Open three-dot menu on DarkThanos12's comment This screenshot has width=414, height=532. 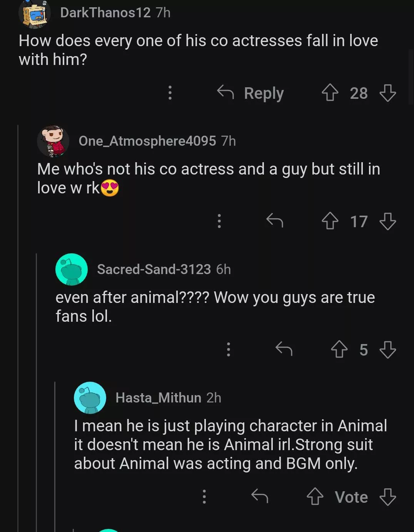click(x=170, y=93)
